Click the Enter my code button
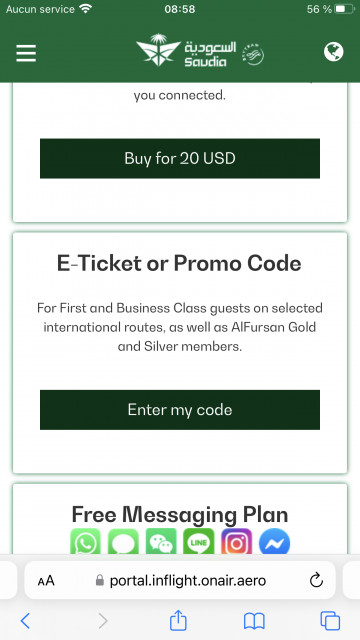360x640 pixels. [x=180, y=410]
